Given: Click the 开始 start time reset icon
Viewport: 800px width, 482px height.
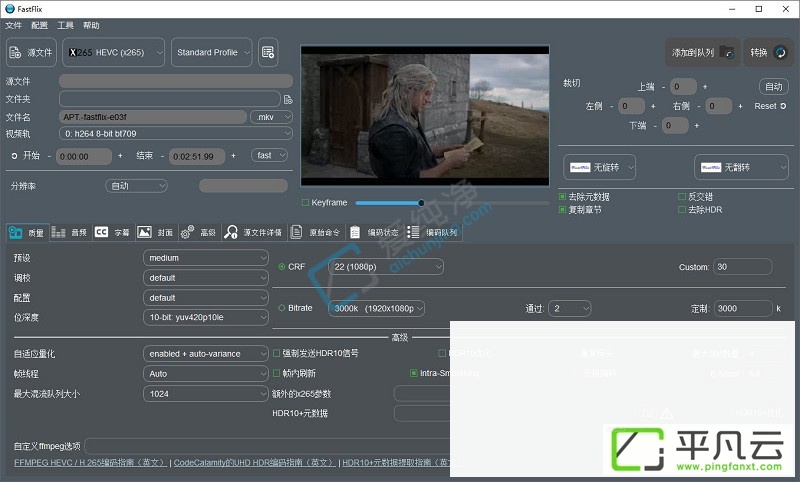Looking at the screenshot, I should point(14,156).
